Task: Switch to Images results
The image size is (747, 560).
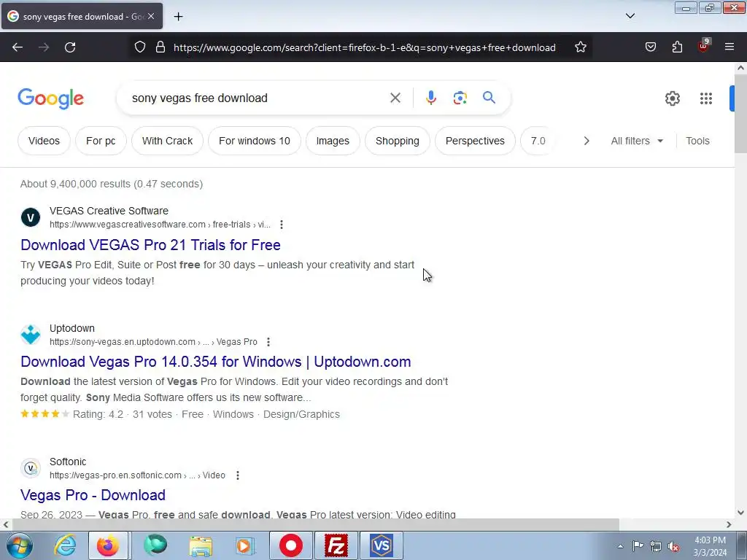Action: coord(333,141)
